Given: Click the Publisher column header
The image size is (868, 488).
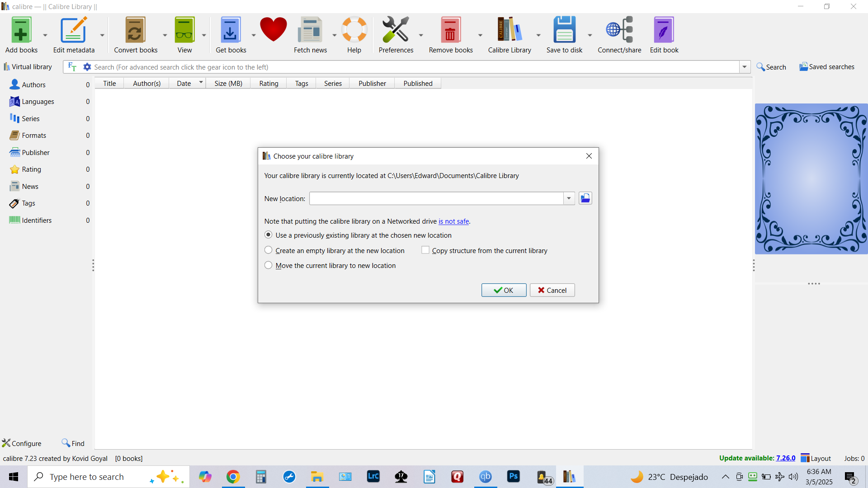Looking at the screenshot, I should [372, 83].
